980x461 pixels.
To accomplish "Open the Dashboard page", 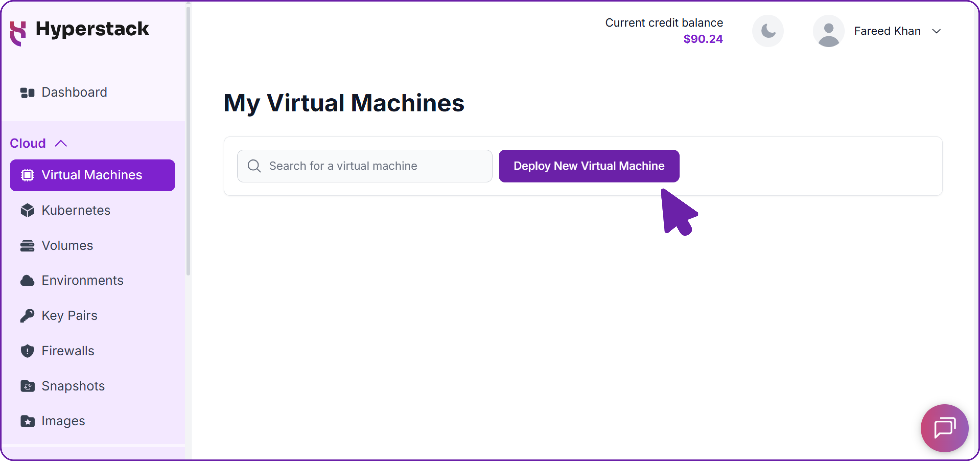I will click(74, 92).
